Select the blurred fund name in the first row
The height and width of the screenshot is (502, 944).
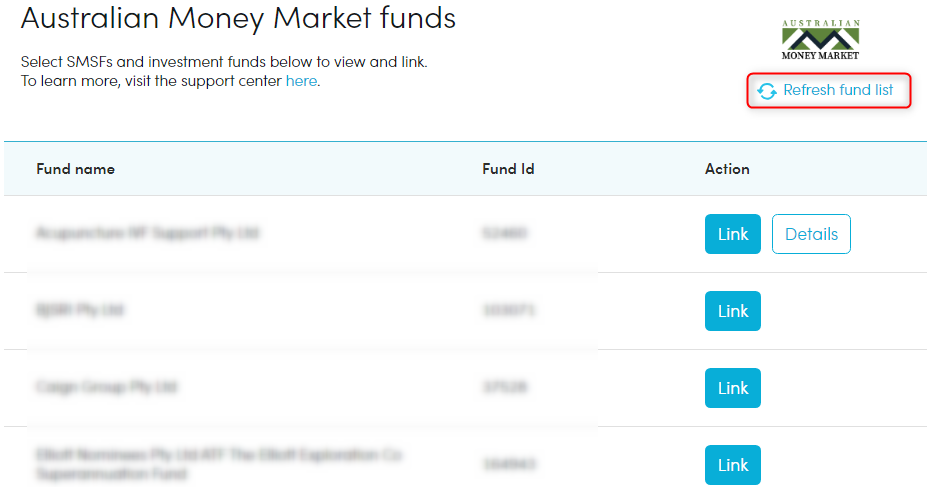click(x=148, y=233)
